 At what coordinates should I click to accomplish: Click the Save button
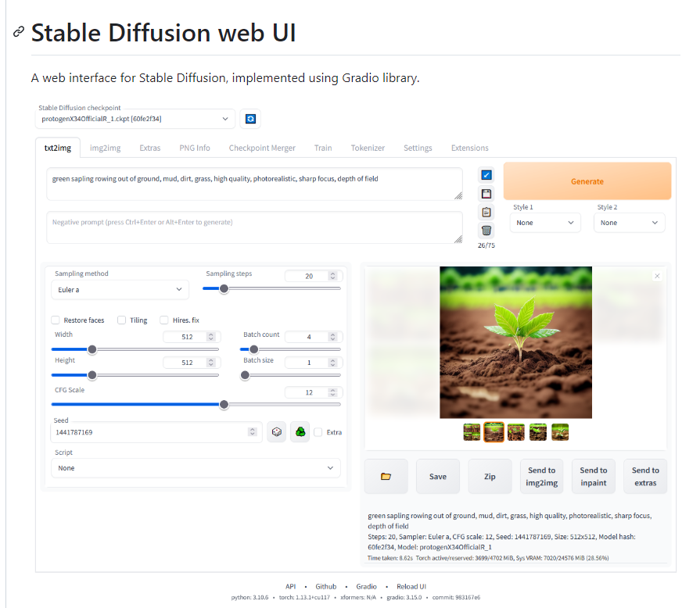tap(438, 477)
